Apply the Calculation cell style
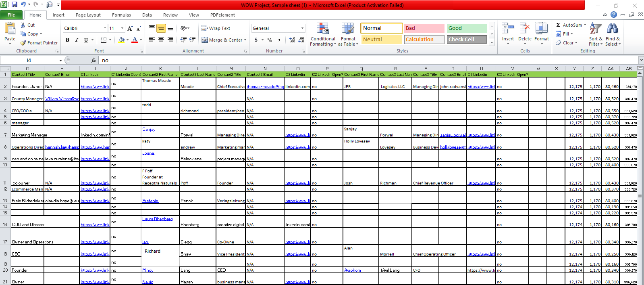644x285 pixels. pos(424,39)
